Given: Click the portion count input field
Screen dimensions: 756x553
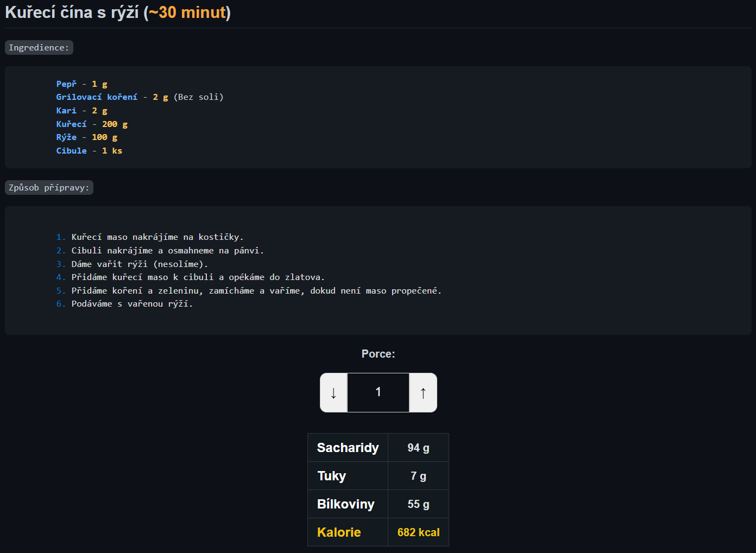Looking at the screenshot, I should 378,392.
